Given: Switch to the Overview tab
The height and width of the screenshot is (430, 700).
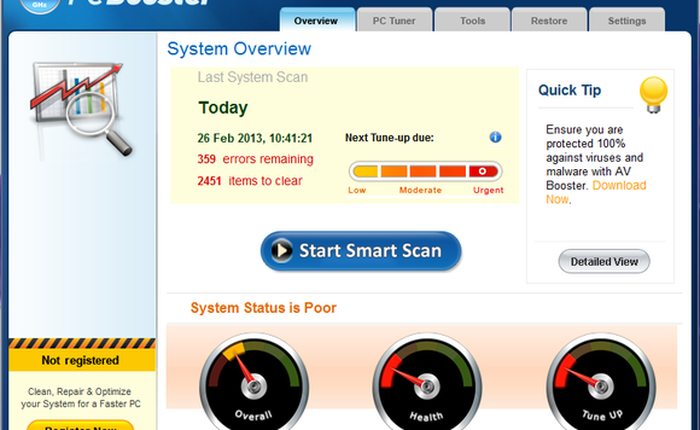Looking at the screenshot, I should [317, 20].
